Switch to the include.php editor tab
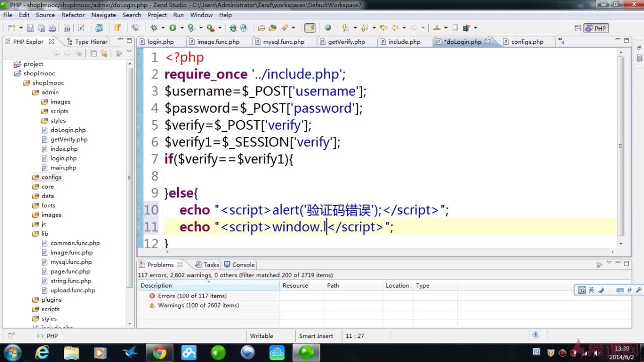644x362 pixels. pyautogui.click(x=404, y=42)
